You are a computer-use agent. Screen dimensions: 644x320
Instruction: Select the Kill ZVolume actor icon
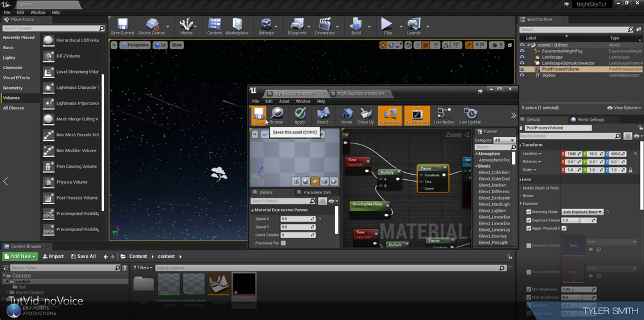click(x=49, y=56)
